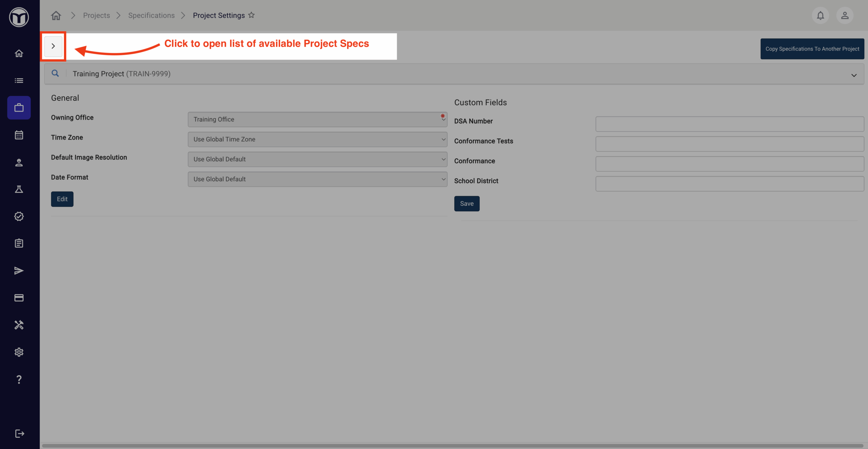868x449 pixels.
Task: Click the notifications bell icon
Action: tap(820, 15)
